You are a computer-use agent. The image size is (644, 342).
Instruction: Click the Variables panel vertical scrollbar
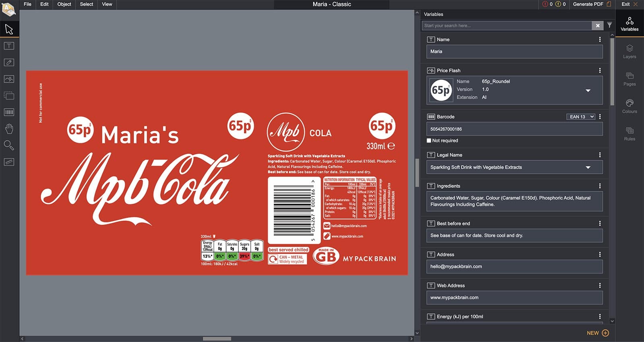click(612, 72)
